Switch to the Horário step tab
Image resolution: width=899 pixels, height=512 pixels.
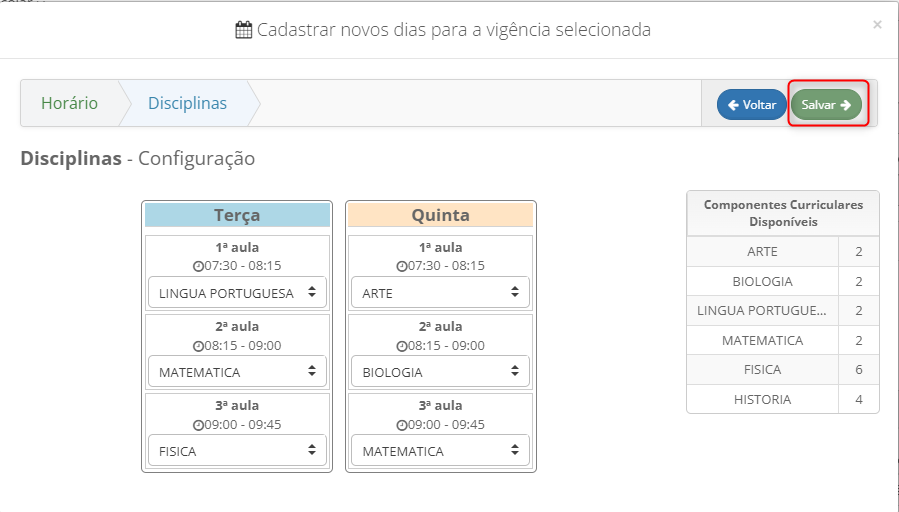[69, 103]
